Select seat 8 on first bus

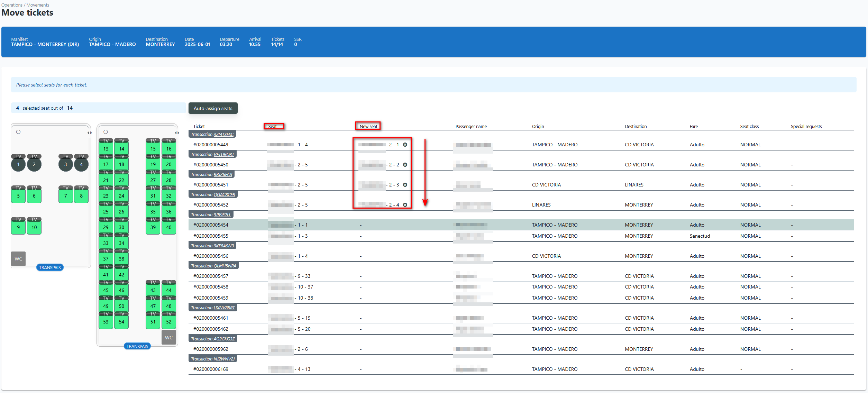(81, 196)
